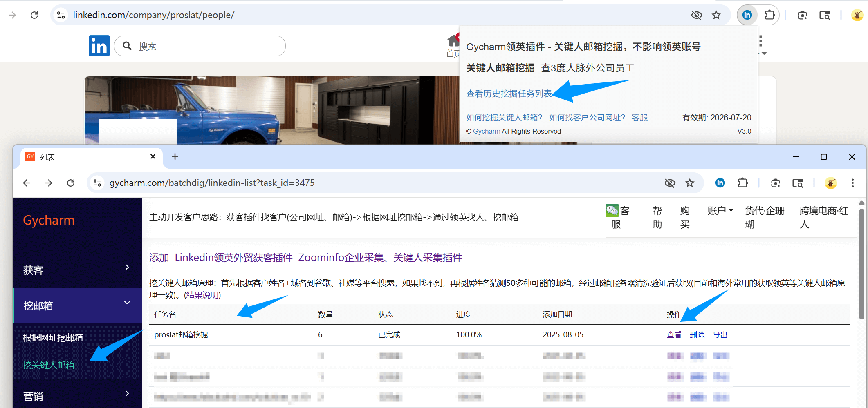Click the Gycharm logo in the sidebar

click(x=49, y=221)
